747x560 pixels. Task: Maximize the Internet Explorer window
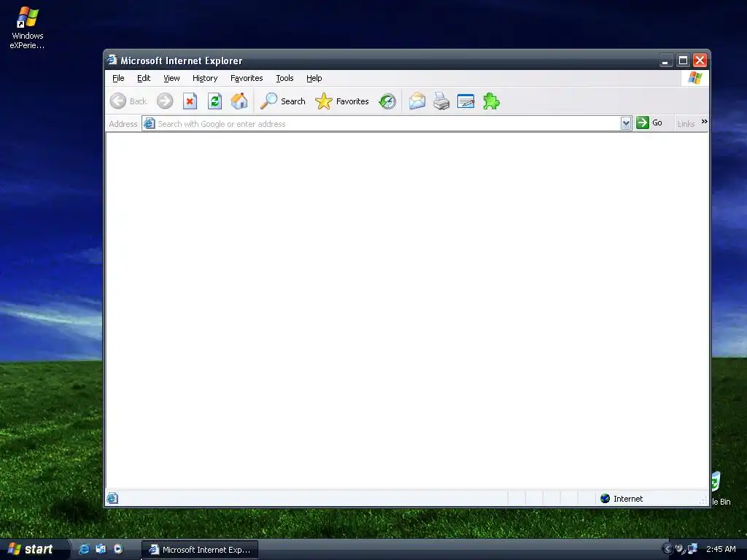coord(683,61)
